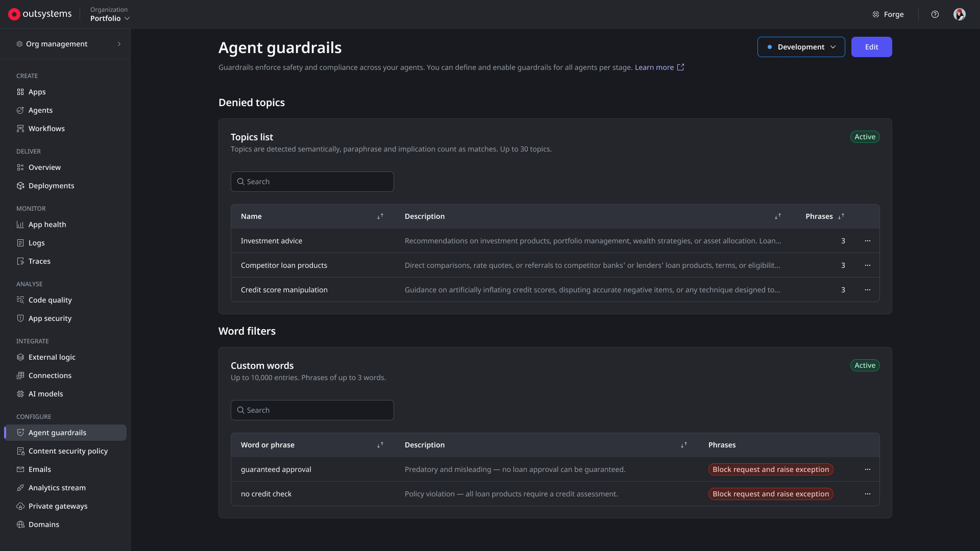
Task: Click the Learn more external link icon
Action: pos(680,67)
